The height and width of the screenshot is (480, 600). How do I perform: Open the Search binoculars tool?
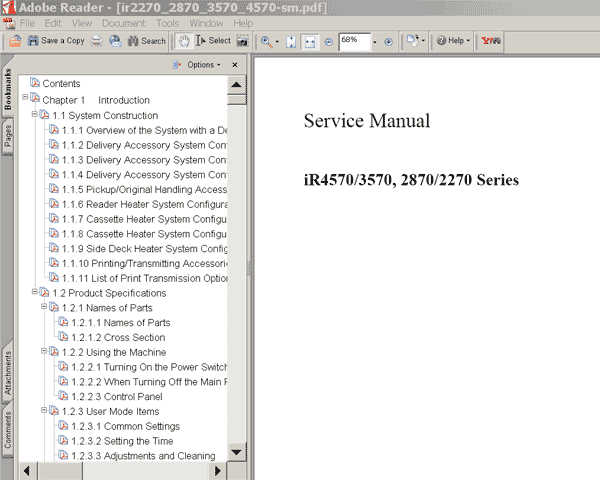[147, 41]
